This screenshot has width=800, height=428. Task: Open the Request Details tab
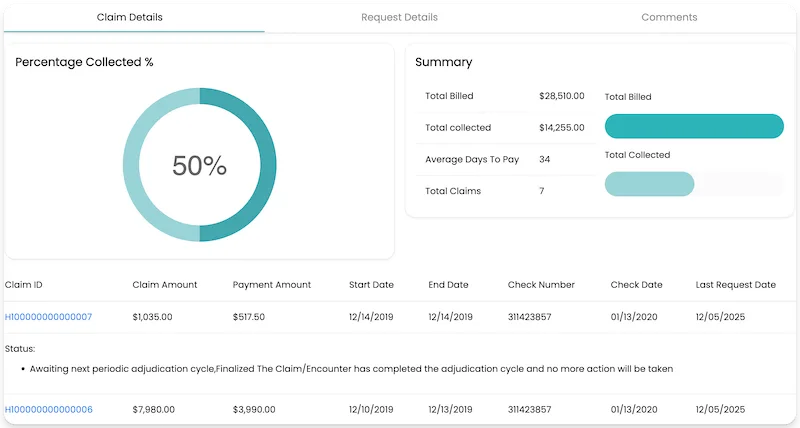pyautogui.click(x=399, y=17)
